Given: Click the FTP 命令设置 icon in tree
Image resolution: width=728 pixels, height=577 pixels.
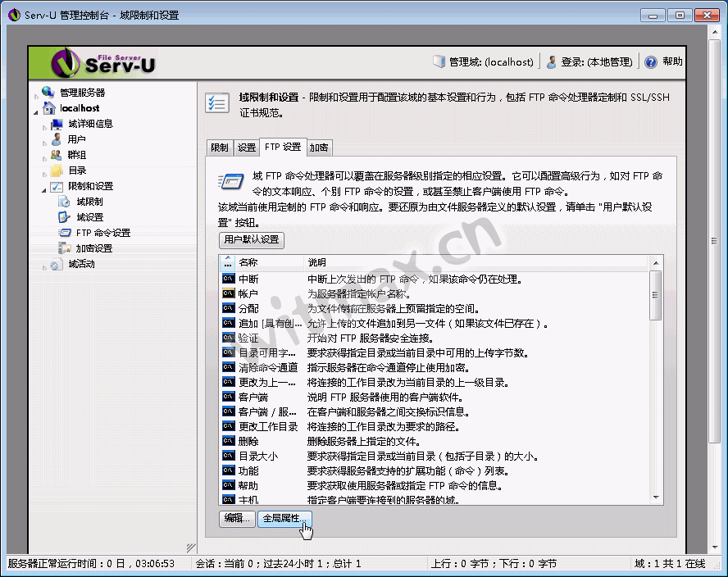Looking at the screenshot, I should (x=65, y=233).
